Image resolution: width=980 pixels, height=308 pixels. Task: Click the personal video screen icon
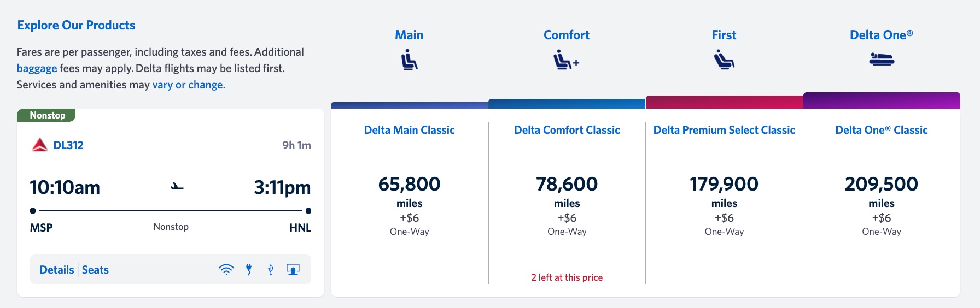(293, 269)
